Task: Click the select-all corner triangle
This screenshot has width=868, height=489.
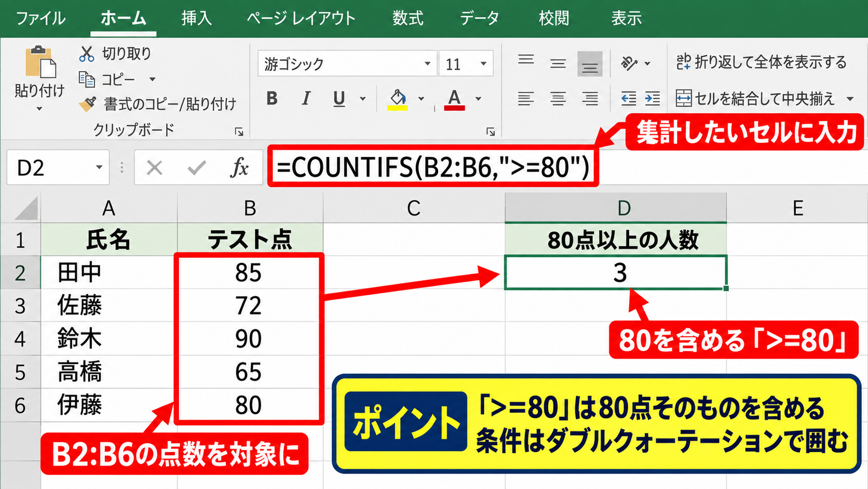Action: (x=25, y=208)
